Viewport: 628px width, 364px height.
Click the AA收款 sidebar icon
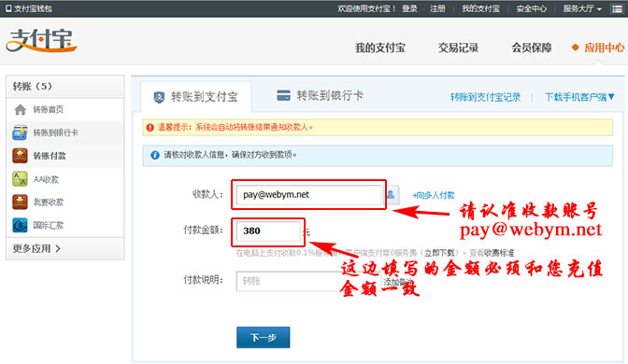20,179
